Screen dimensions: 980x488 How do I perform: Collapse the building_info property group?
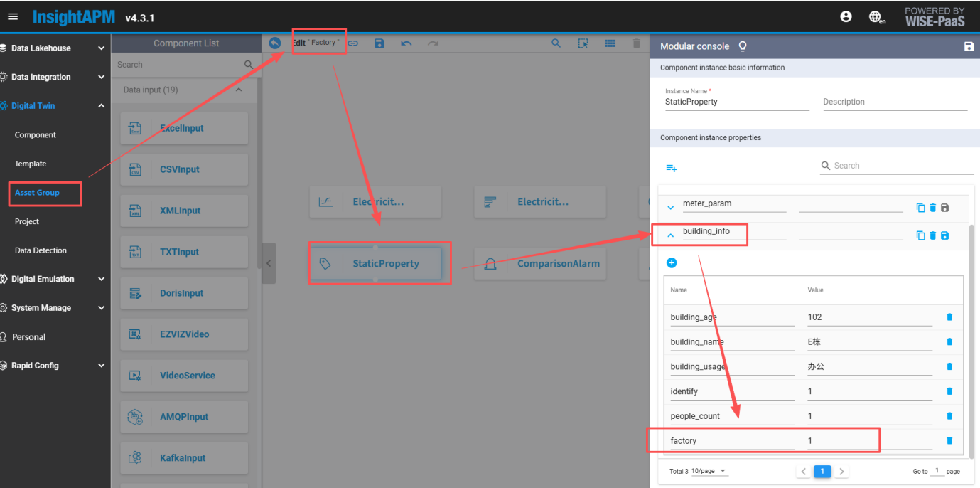(x=671, y=235)
